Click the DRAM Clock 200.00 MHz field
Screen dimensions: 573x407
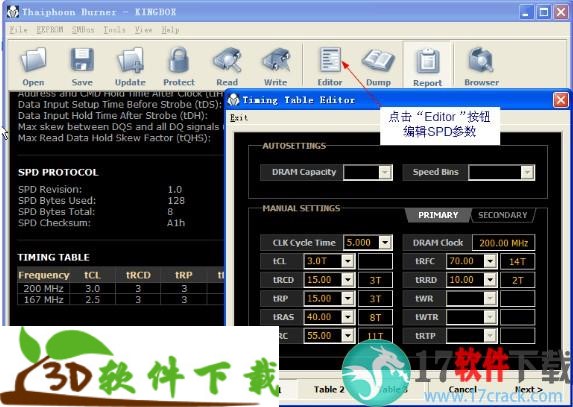[x=504, y=243]
